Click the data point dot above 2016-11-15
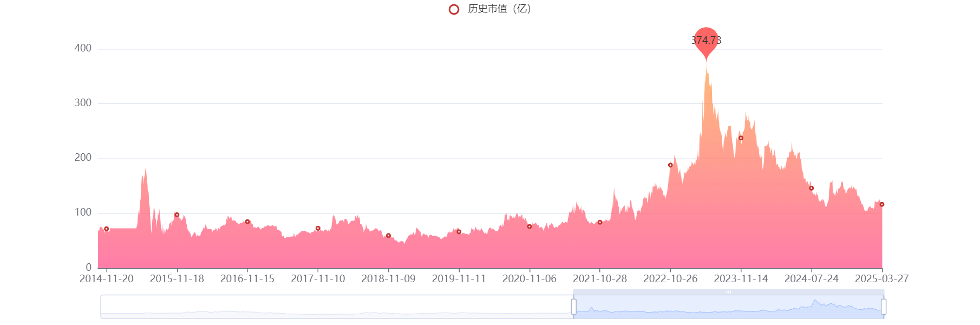 point(247,222)
